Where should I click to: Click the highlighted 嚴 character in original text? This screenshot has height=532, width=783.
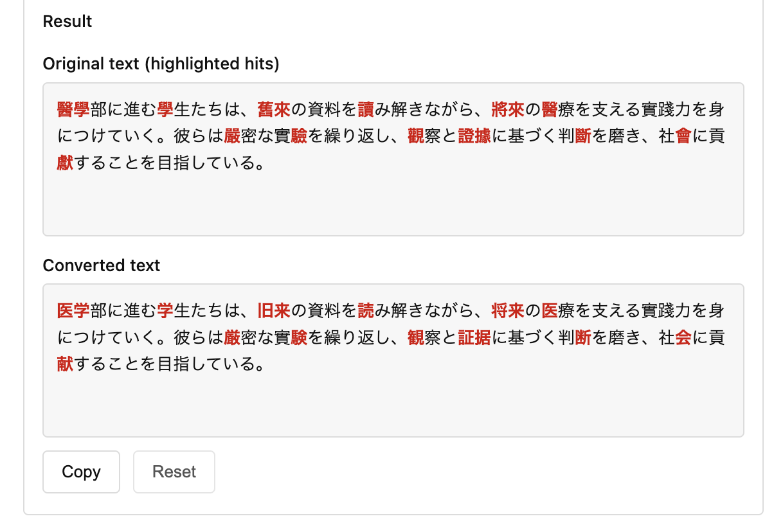233,136
